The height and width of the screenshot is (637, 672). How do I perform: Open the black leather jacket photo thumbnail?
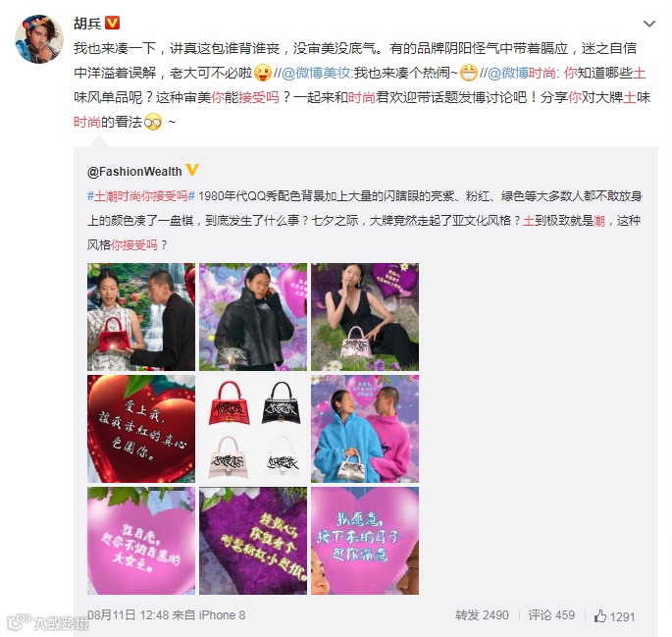point(253,317)
